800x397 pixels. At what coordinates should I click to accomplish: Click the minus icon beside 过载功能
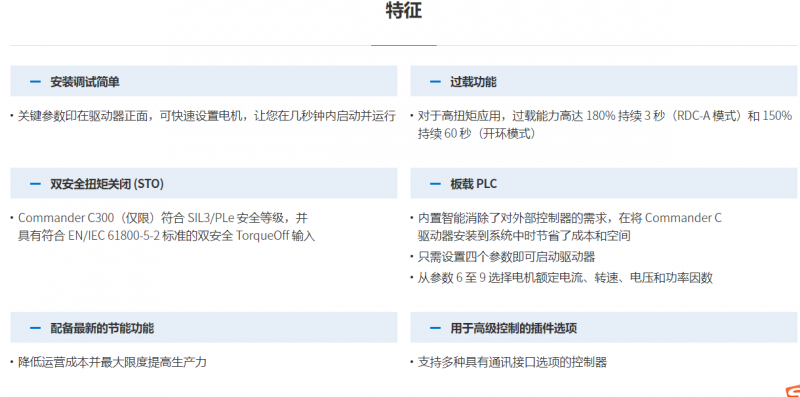[x=435, y=82]
